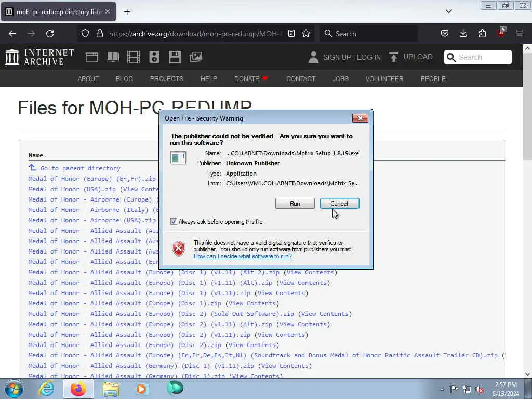Download Medal of Honor (Europe) (En,Fr).zip
The width and height of the screenshot is (532, 399).
(x=92, y=179)
